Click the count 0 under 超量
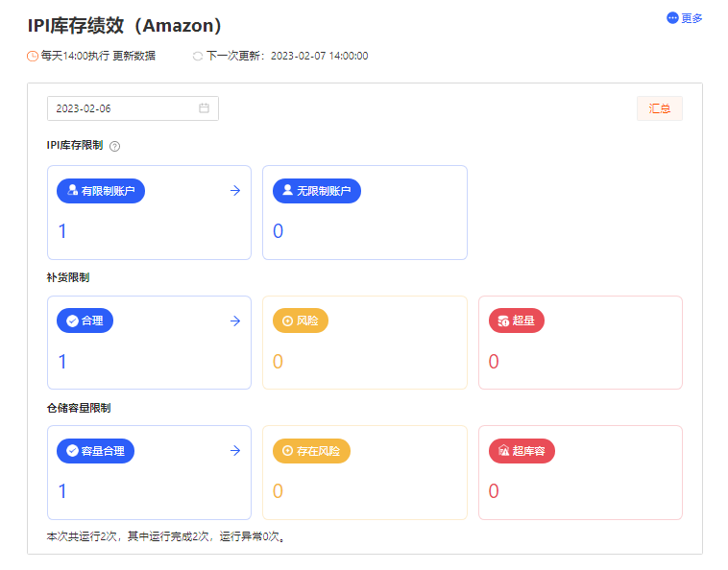 pos(494,362)
